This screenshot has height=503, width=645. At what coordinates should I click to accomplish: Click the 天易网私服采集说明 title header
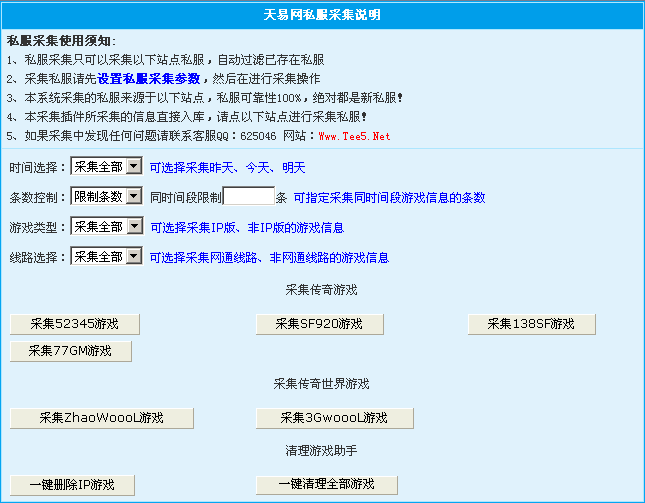(322, 15)
